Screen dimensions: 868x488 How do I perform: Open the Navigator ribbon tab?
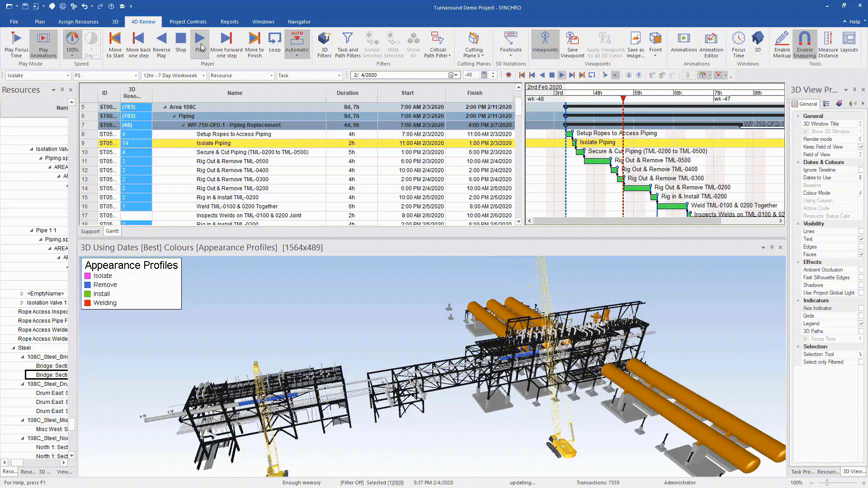point(299,22)
